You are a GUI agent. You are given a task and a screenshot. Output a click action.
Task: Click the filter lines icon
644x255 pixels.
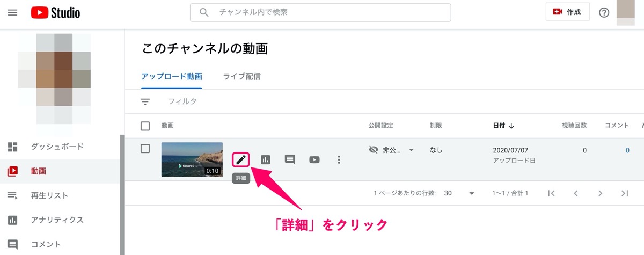click(145, 101)
